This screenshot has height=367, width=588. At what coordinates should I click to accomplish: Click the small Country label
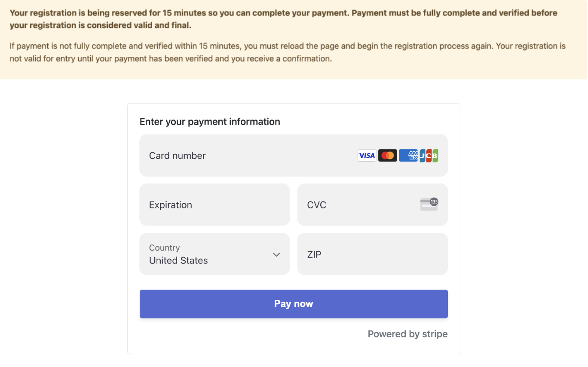[164, 248]
